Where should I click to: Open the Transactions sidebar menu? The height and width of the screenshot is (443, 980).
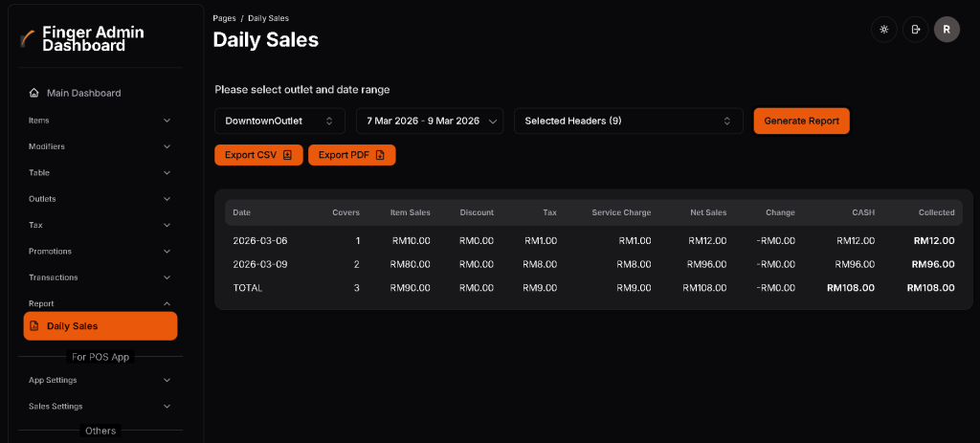point(100,277)
